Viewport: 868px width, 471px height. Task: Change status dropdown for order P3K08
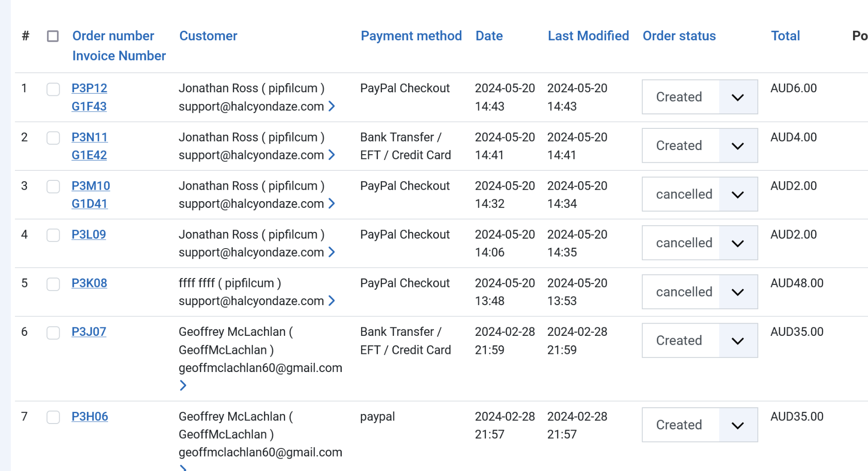point(699,292)
